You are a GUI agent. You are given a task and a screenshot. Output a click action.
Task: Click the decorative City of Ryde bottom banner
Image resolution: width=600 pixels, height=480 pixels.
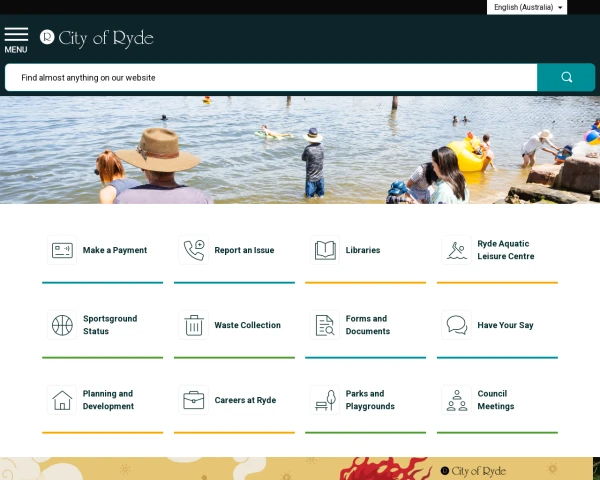[x=300, y=469]
